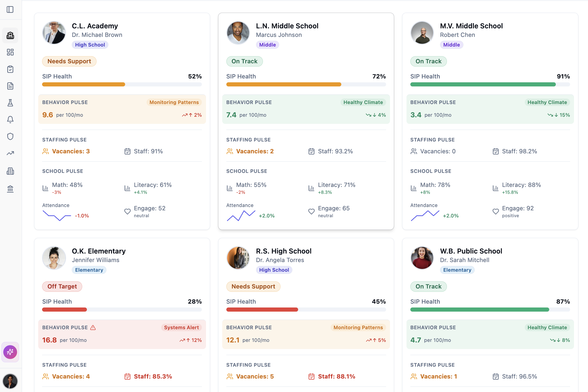This screenshot has width=588, height=392.
Task: Open the AI assistant sparkle button
Action: (x=10, y=352)
